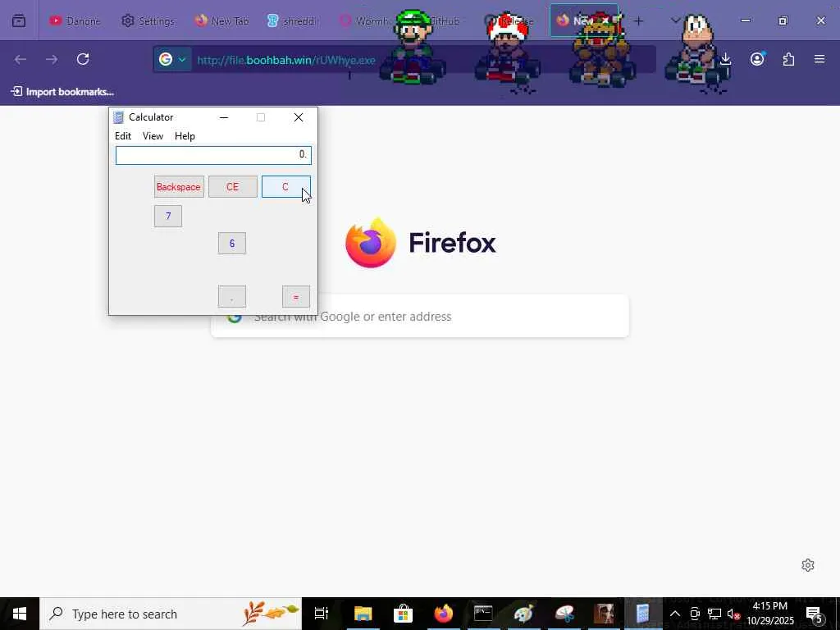
Task: Click the 7 key in Calculator
Action: coord(168,216)
